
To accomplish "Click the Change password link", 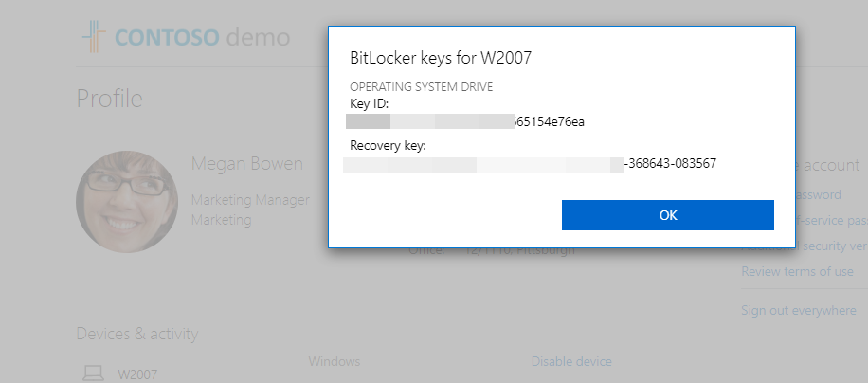I will [819, 195].
